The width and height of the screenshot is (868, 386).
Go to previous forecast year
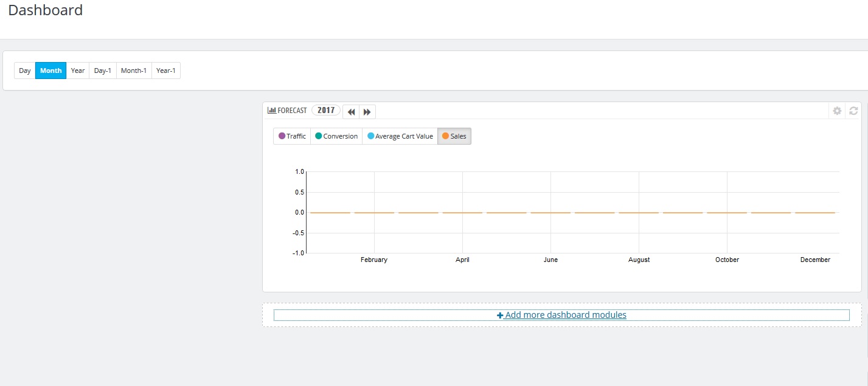pyautogui.click(x=351, y=112)
